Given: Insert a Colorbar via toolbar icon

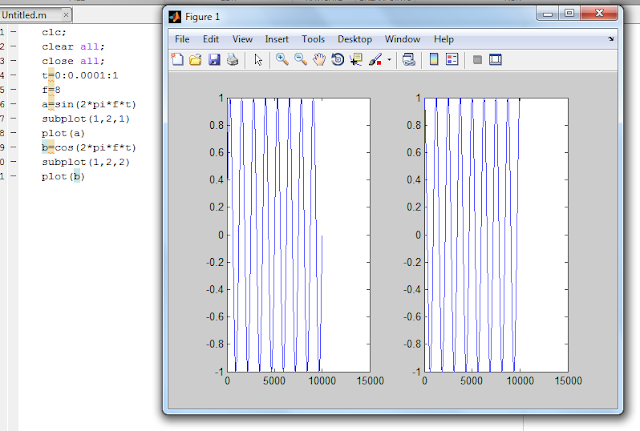Looking at the screenshot, I should click(434, 60).
